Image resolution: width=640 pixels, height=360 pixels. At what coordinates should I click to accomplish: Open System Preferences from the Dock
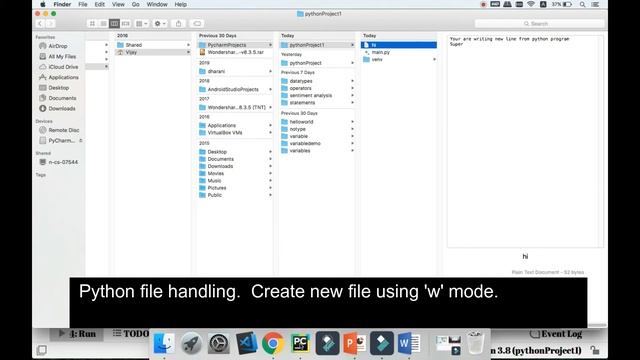point(219,343)
